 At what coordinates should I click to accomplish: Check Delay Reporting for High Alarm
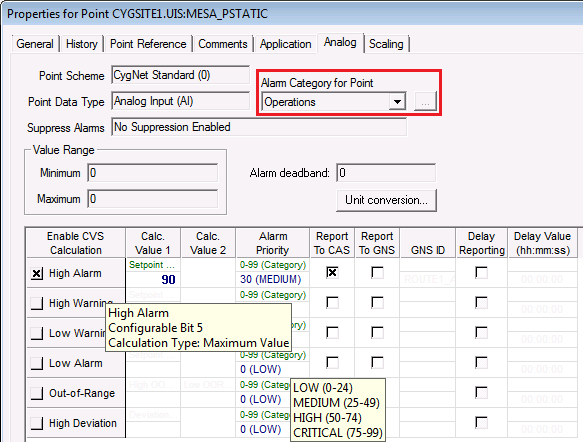(481, 272)
